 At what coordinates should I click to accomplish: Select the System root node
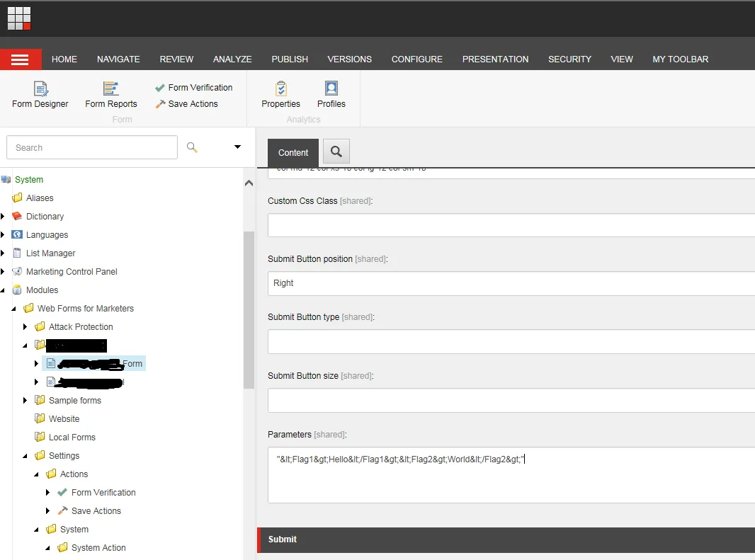(29, 180)
